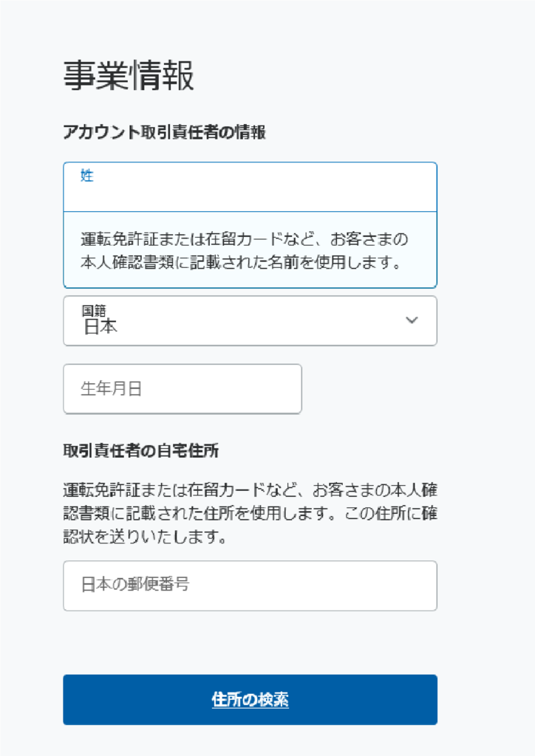The image size is (535, 756).
Task: Click the small blue 姓 field label
Action: point(87,175)
